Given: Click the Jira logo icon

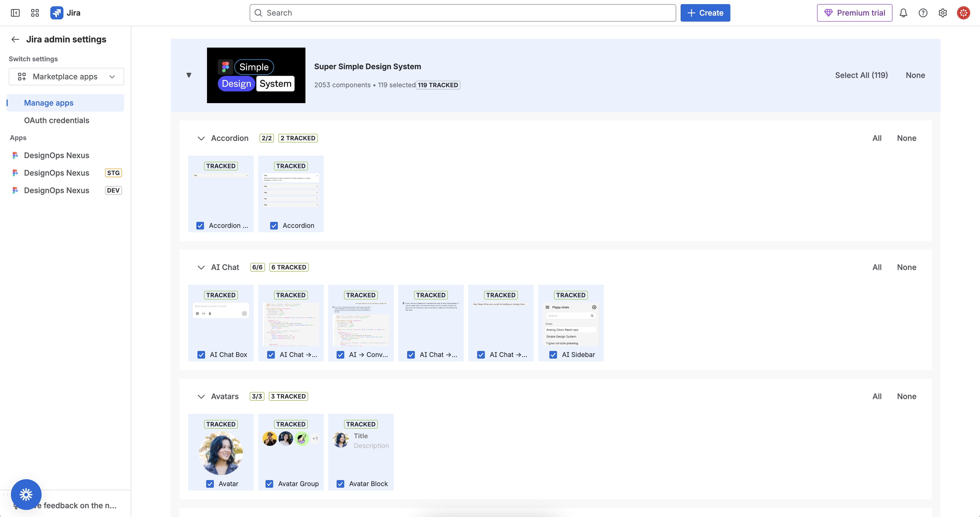Looking at the screenshot, I should 57,13.
